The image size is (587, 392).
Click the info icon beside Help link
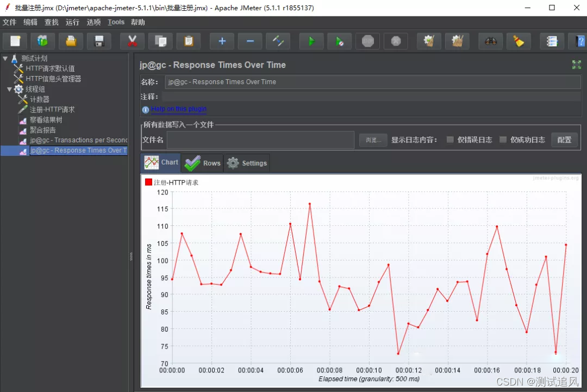click(x=146, y=110)
